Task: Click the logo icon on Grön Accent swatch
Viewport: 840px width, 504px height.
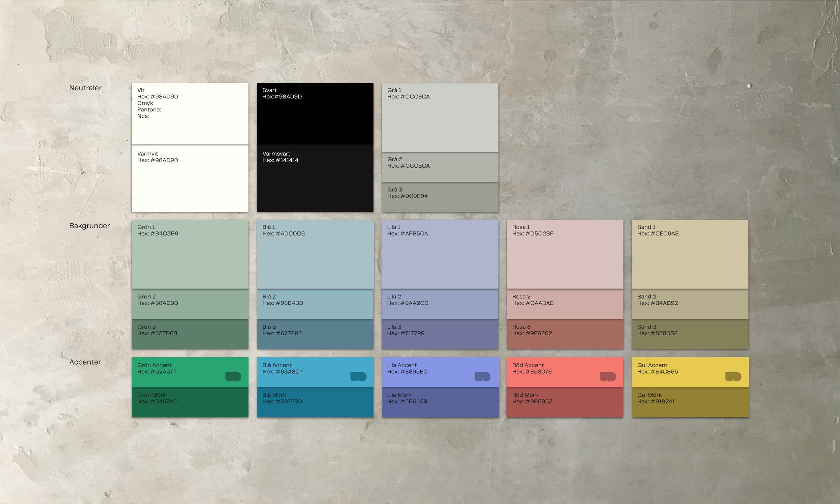Action: point(233,377)
